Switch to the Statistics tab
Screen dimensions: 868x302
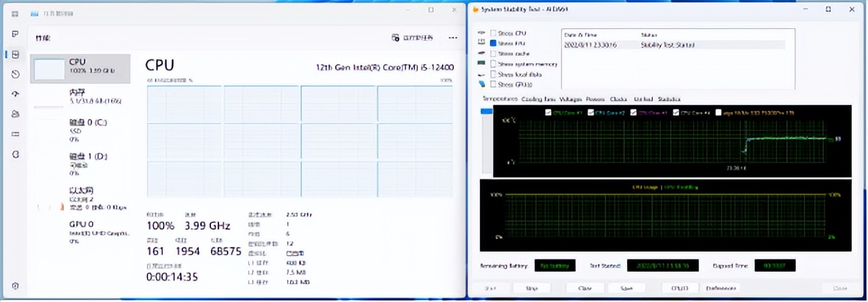(668, 99)
